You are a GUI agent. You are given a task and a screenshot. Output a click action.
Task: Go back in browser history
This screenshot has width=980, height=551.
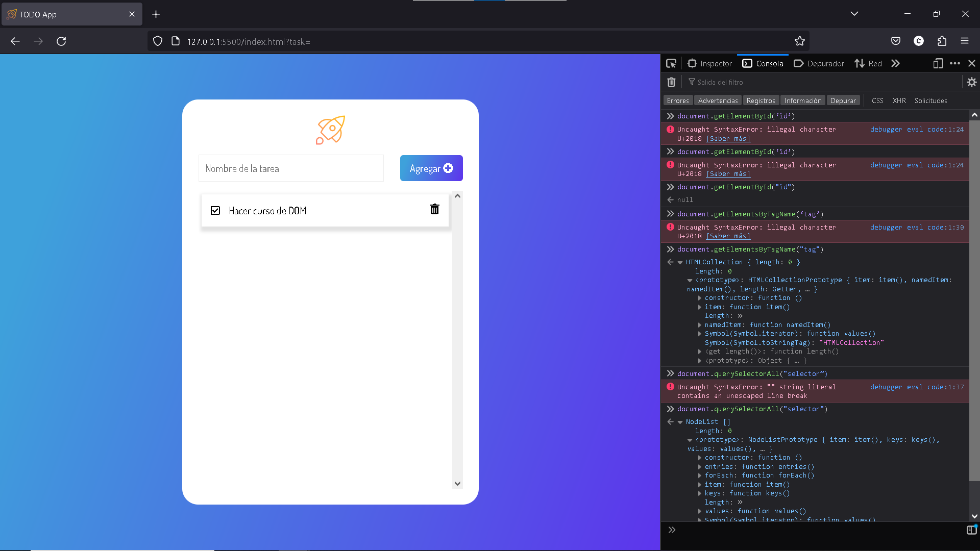(15, 41)
